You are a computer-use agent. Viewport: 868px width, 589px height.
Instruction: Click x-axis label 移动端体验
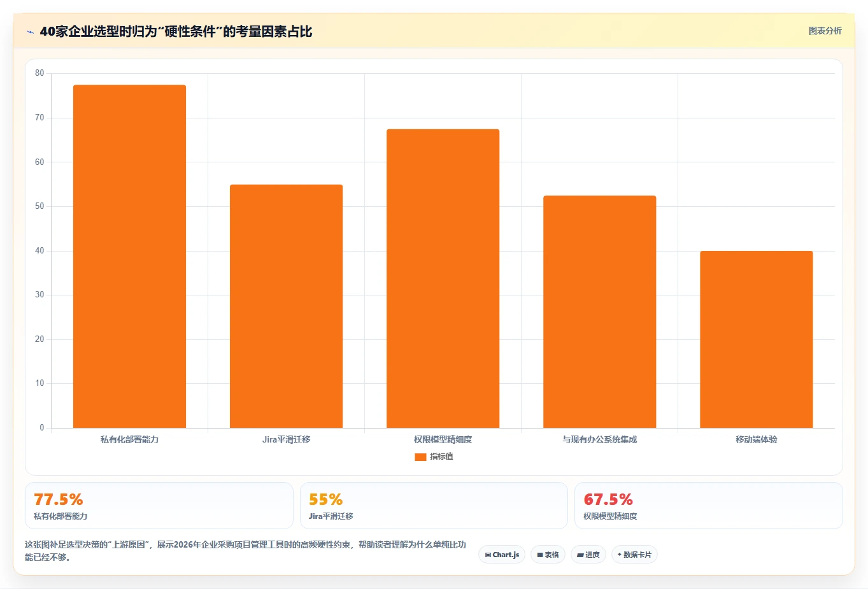pyautogui.click(x=756, y=439)
